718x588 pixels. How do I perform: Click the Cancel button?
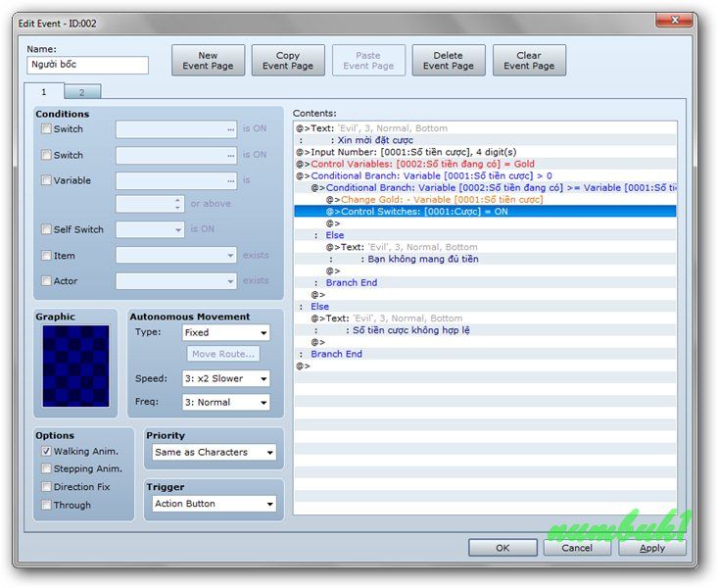[577, 548]
